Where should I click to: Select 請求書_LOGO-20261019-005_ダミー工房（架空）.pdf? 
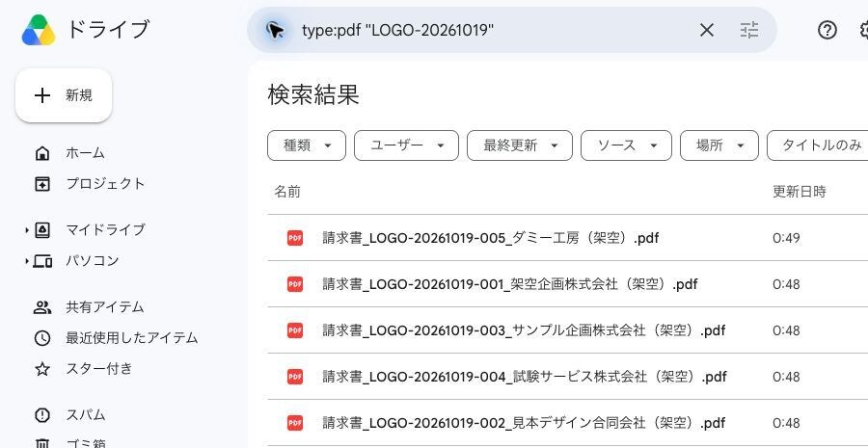(491, 238)
